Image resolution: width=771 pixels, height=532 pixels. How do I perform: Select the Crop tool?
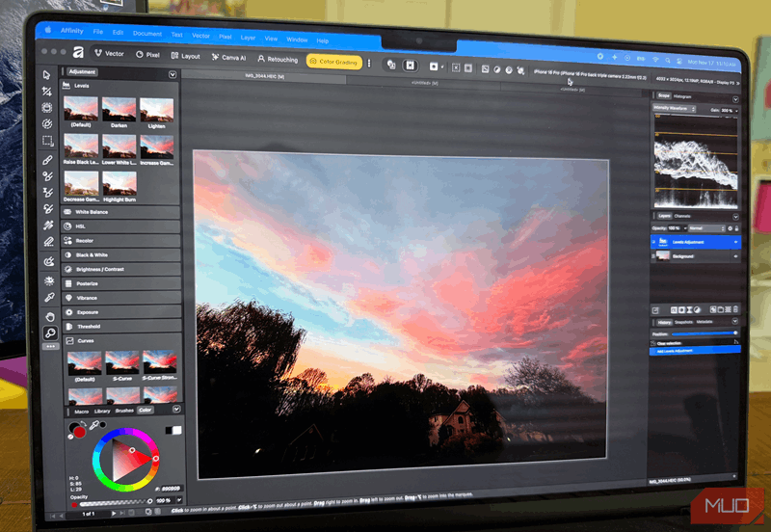[46, 92]
